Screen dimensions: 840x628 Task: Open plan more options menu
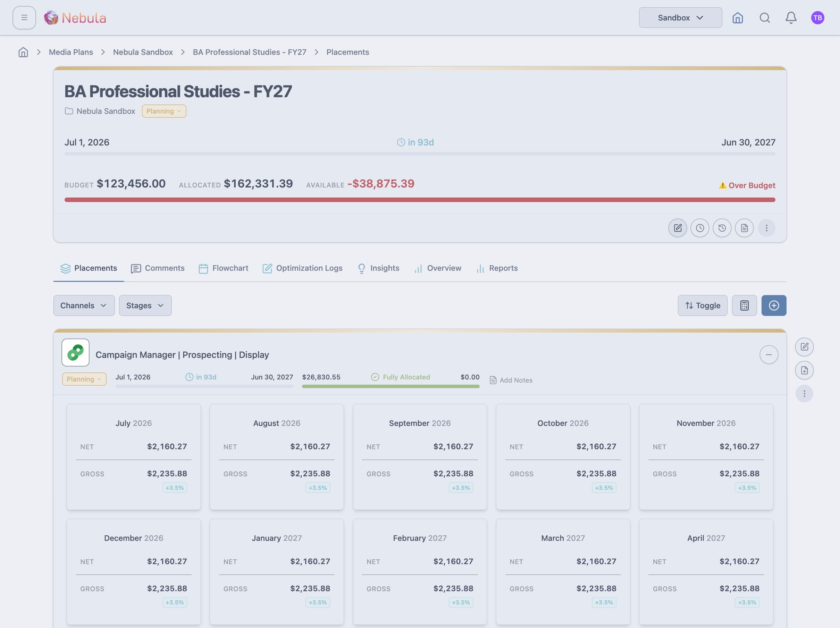(766, 228)
